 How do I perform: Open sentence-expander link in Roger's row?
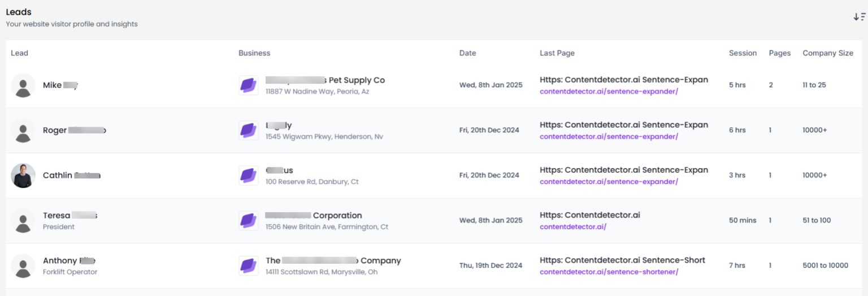[609, 137]
